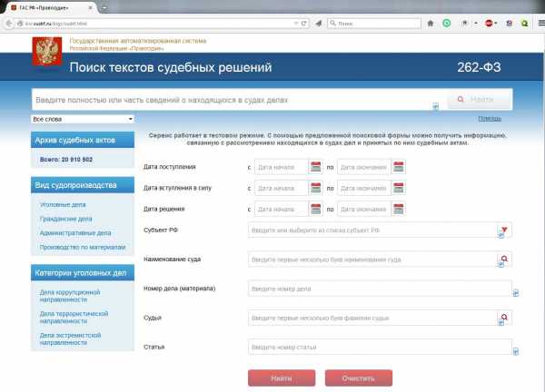Click the Архив судебных актов panel header
Image resolution: width=545 pixels, height=392 pixels.
(83, 140)
